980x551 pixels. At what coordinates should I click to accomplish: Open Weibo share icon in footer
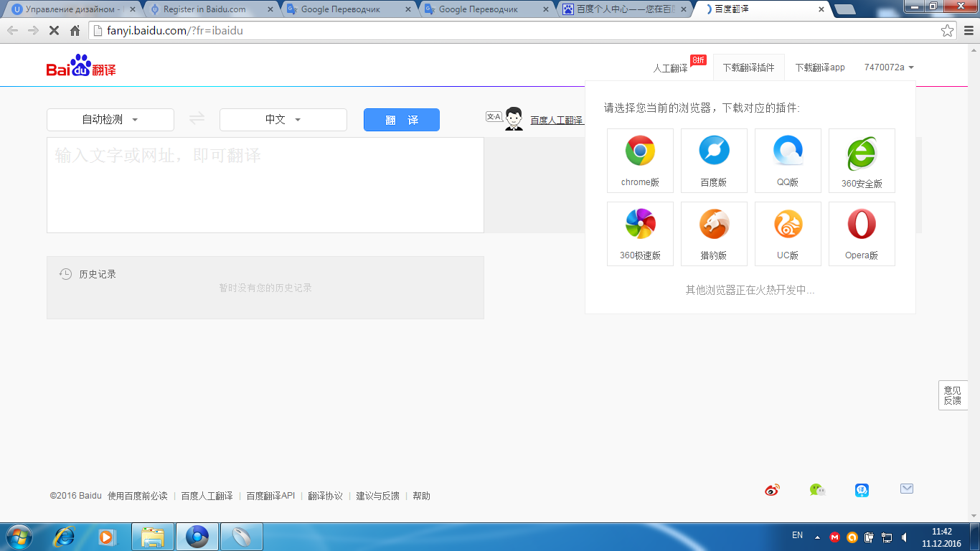[772, 490]
